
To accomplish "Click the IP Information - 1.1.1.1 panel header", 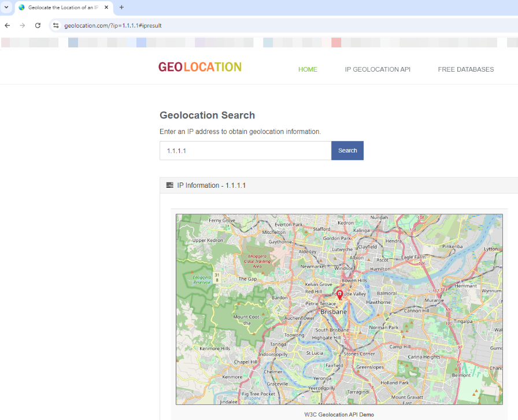I will tap(212, 185).
